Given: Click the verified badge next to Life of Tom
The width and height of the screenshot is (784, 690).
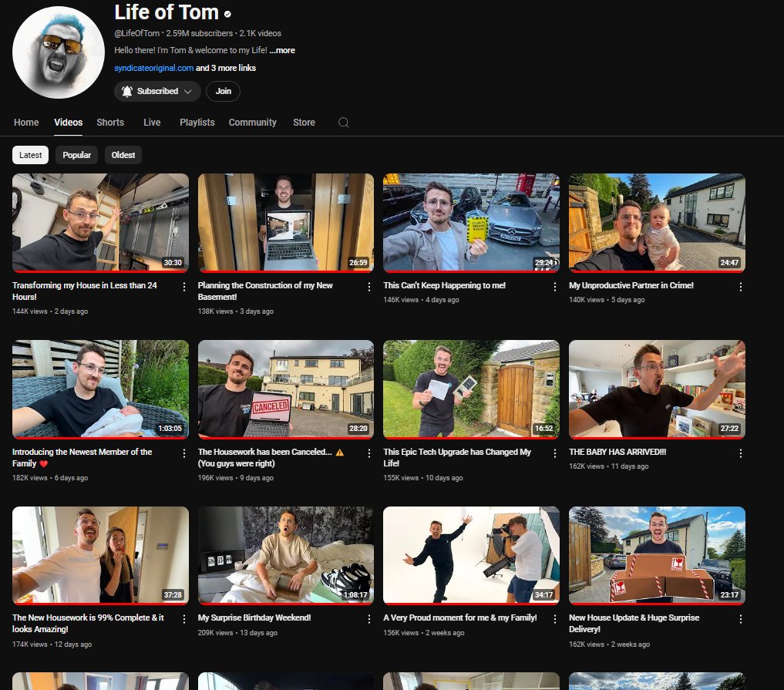Looking at the screenshot, I should pyautogui.click(x=227, y=15).
